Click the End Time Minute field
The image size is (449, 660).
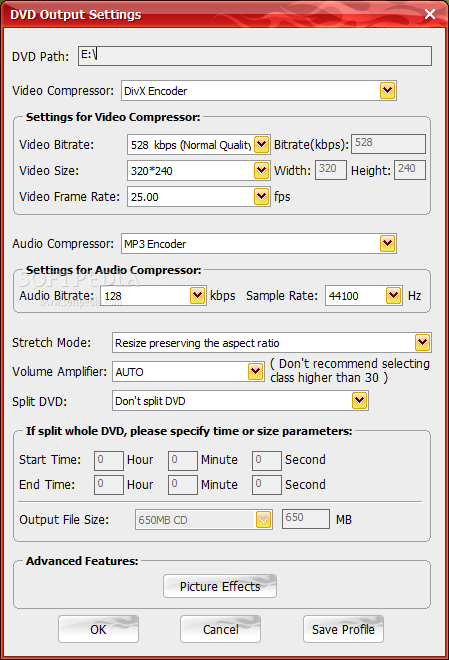click(183, 484)
